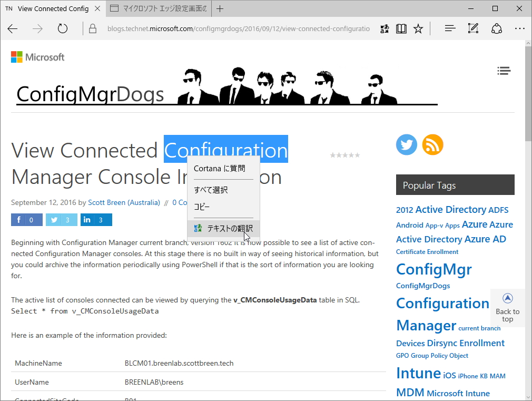Click the orange RSS feed icon
This screenshot has width=532, height=401.
[432, 145]
